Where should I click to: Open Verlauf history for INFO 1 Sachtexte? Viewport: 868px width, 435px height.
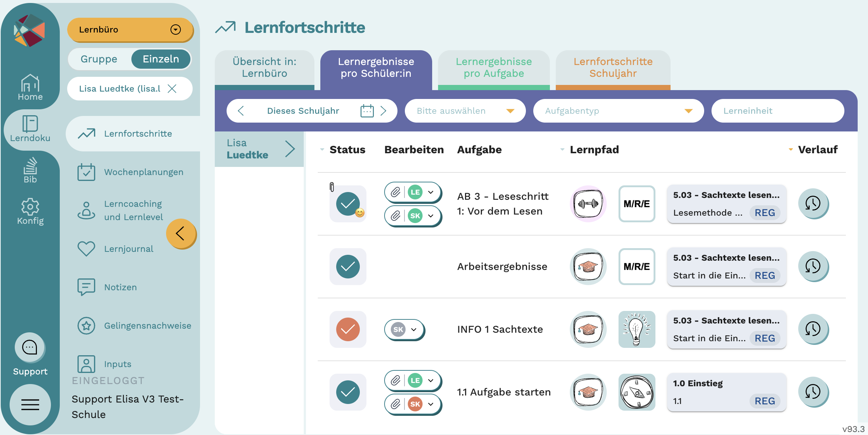point(813,329)
